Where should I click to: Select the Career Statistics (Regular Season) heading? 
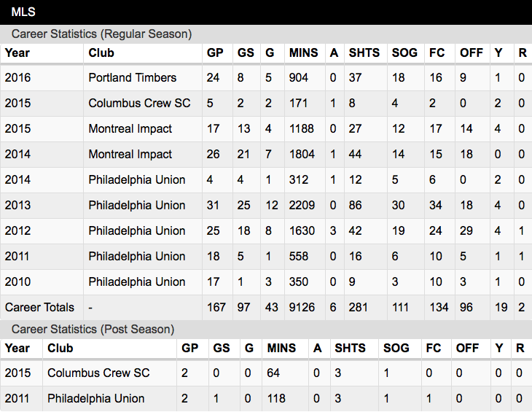click(x=101, y=34)
